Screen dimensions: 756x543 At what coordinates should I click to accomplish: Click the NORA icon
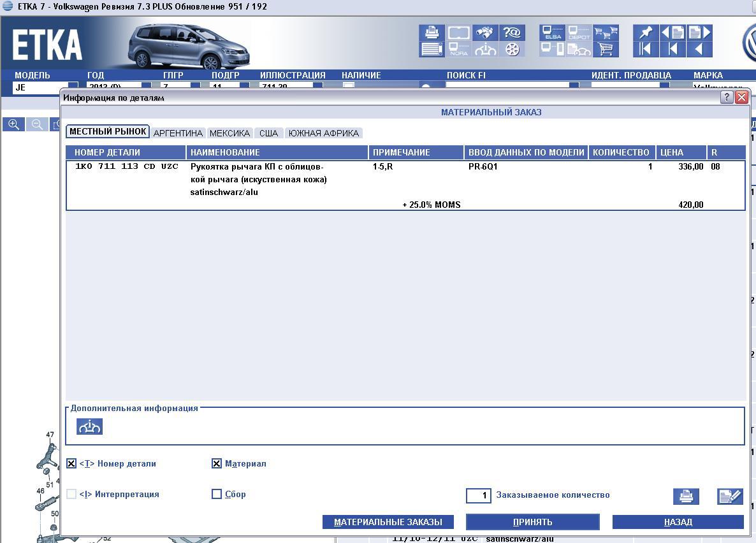458,49
